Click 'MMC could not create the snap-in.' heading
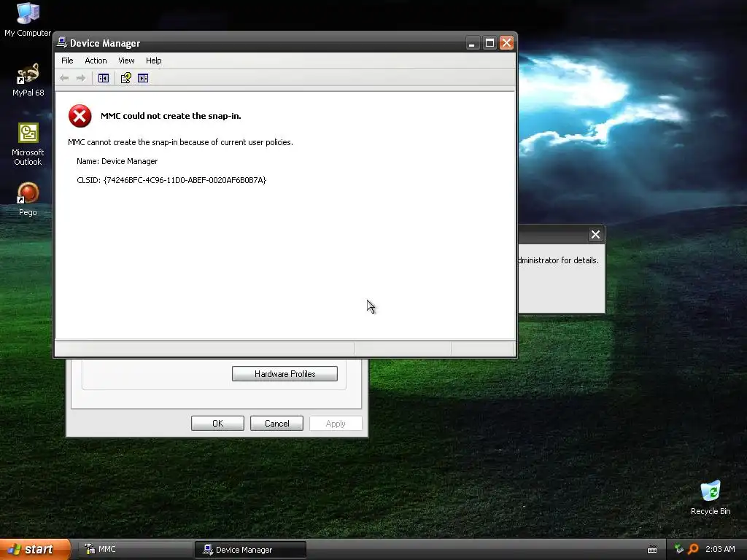This screenshot has width=747, height=560. [171, 116]
